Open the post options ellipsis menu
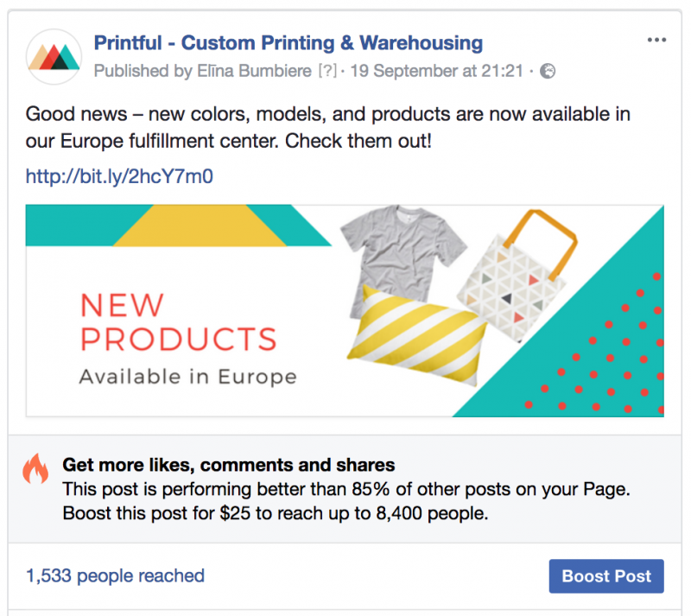The height and width of the screenshot is (616, 691). pos(656,40)
